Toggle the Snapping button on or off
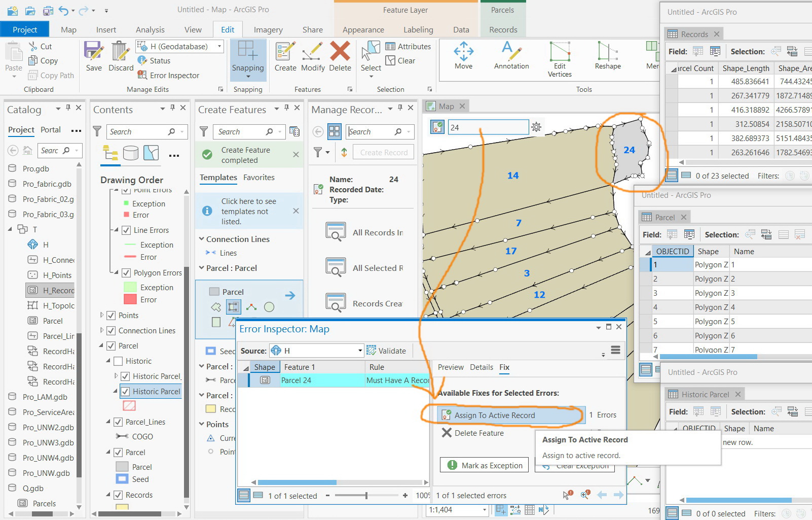The width and height of the screenshot is (812, 520). click(x=248, y=59)
